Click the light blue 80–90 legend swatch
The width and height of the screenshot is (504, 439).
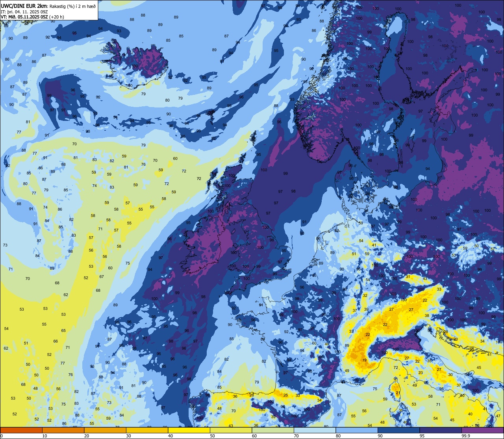click(356, 430)
